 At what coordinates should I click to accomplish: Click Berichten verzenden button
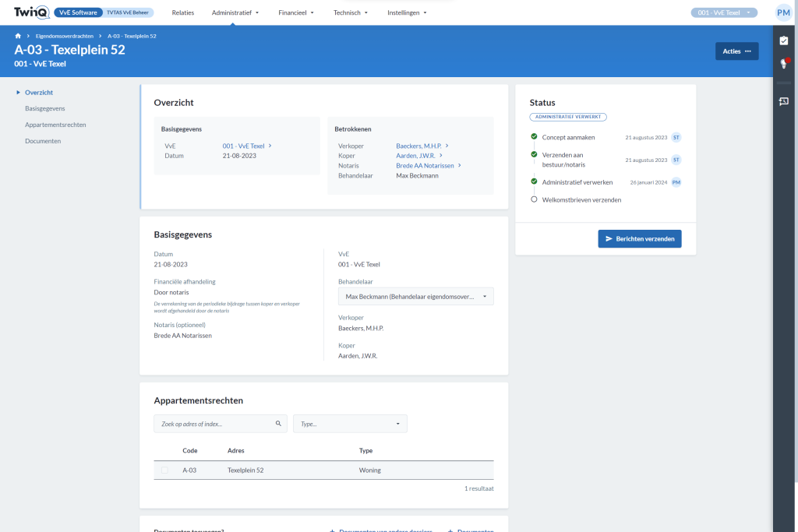coord(640,239)
